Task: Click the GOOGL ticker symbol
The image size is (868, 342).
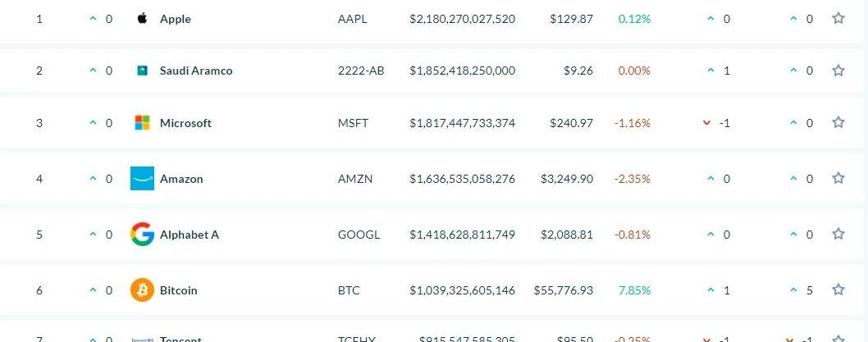Action: [359, 235]
